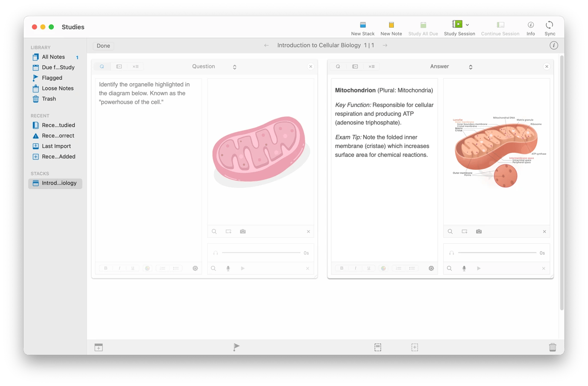Open text color picker in Answer

[383, 268]
